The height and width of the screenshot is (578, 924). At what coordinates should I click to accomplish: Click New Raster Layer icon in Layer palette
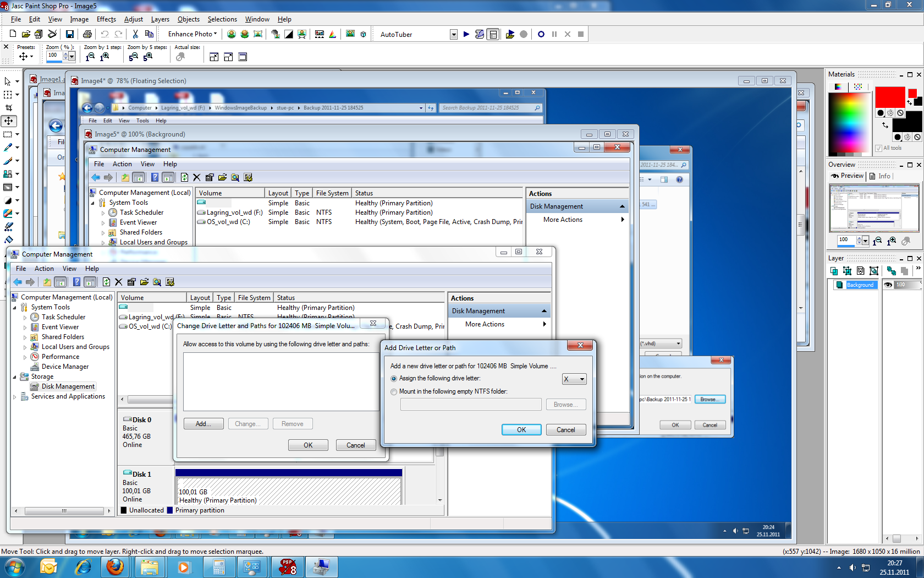[x=834, y=271]
